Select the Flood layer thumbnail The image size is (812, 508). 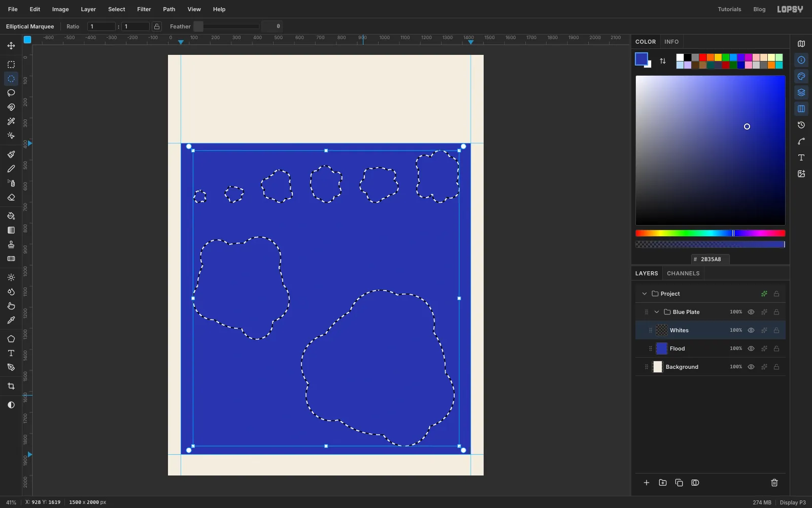coord(662,348)
